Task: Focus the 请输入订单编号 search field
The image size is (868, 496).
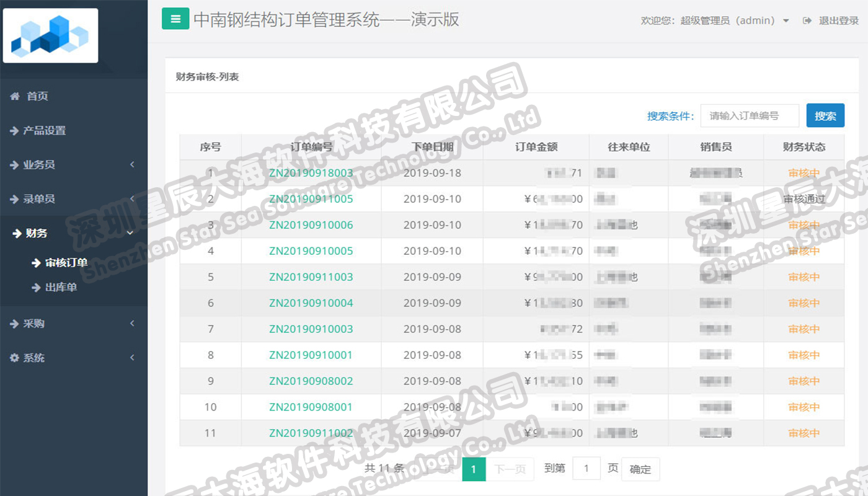Action: (x=750, y=115)
